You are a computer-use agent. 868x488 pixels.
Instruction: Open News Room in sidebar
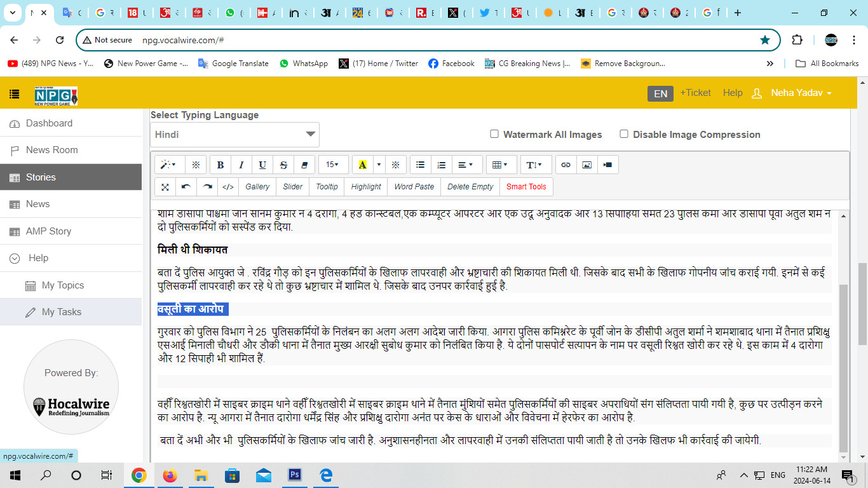pyautogui.click(x=52, y=150)
